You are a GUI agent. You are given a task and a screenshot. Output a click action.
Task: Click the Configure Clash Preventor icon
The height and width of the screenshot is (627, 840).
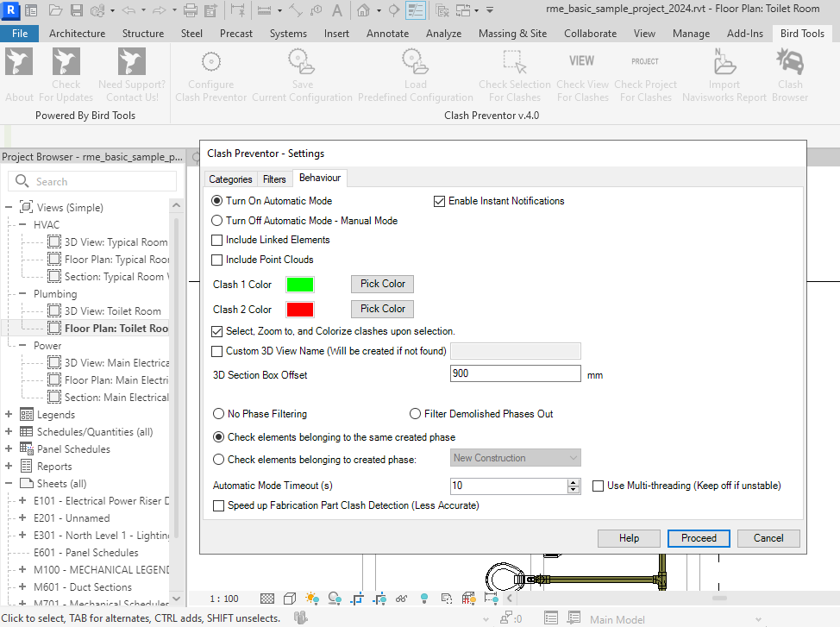(210, 63)
